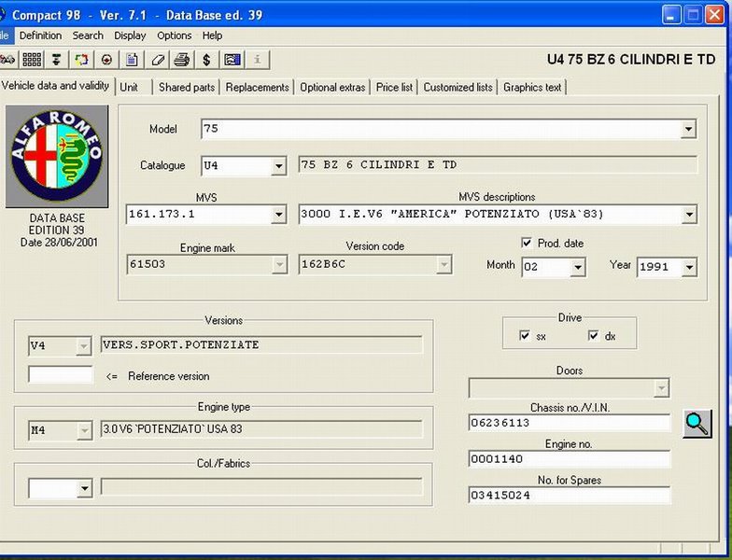The width and height of the screenshot is (732, 560).
Task: Switch to the Graphics text tab
Action: 532,88
